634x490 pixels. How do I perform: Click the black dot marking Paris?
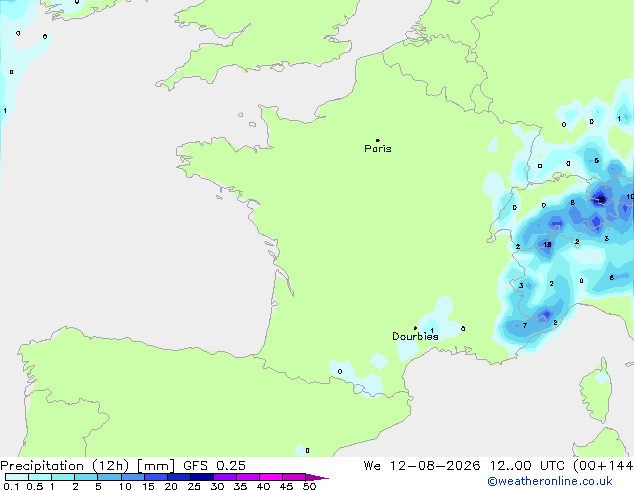pos(378,140)
